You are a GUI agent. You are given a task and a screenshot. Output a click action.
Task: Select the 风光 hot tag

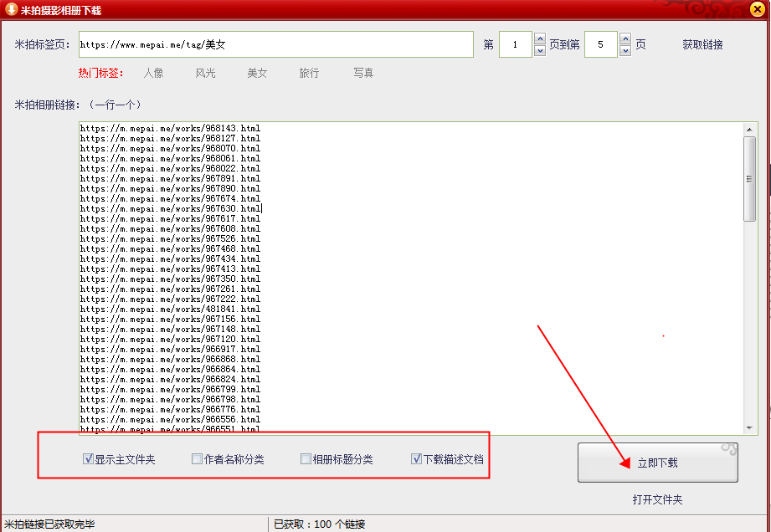[x=206, y=74]
